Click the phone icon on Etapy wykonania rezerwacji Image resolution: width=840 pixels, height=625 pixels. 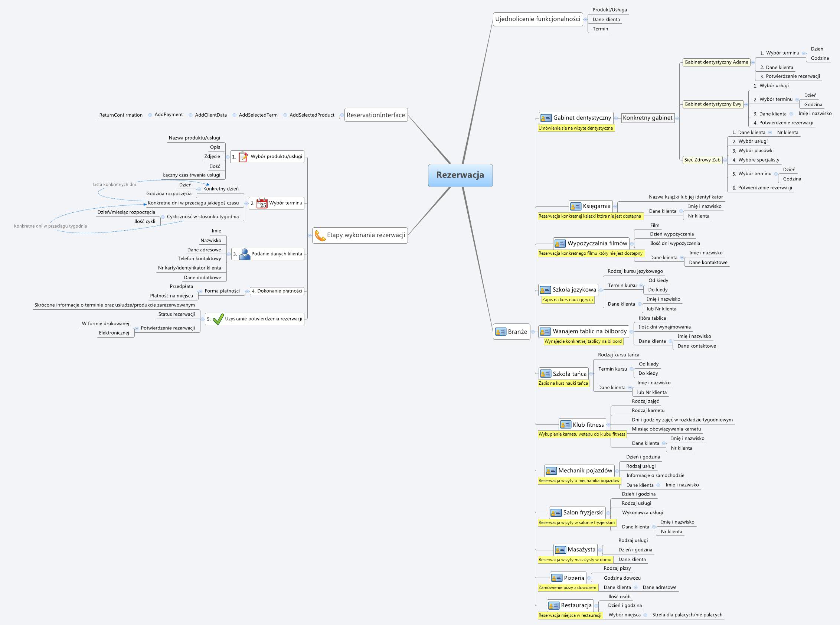(320, 235)
